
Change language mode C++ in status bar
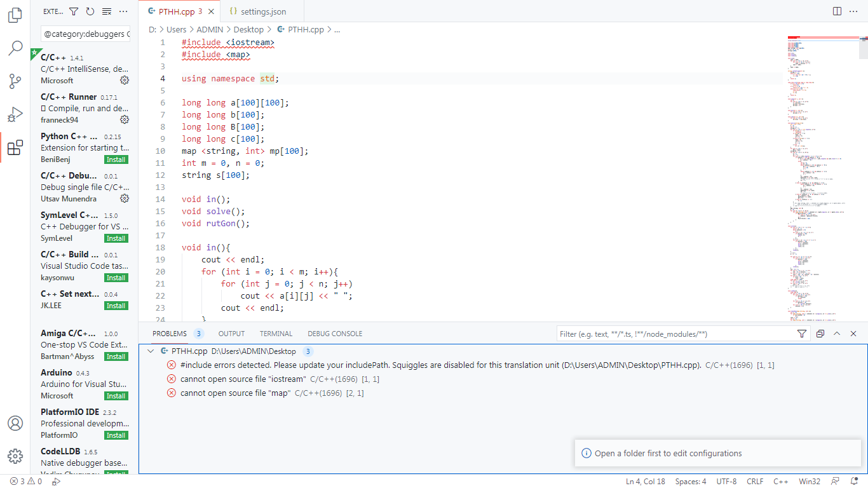pos(781,482)
